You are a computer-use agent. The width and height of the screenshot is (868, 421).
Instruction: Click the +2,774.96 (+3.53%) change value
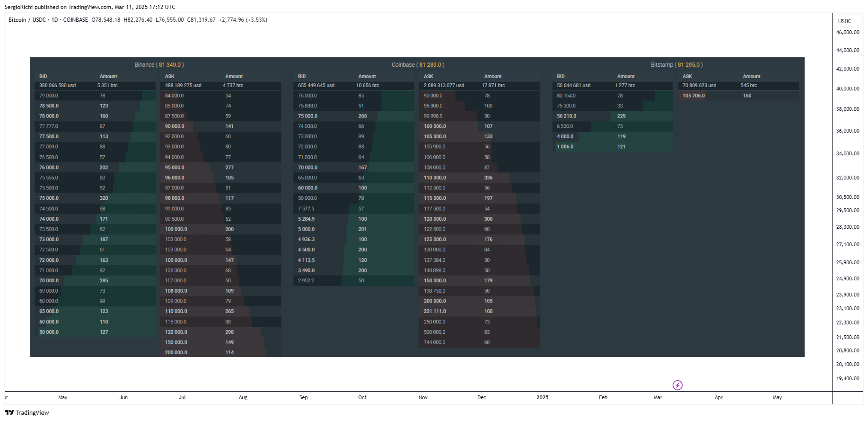[x=243, y=20]
